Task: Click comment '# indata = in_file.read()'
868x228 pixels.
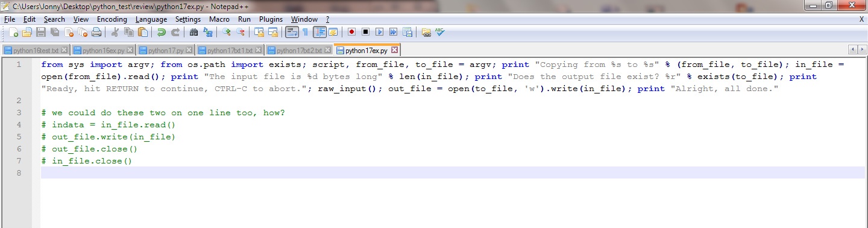Action: 108,125
